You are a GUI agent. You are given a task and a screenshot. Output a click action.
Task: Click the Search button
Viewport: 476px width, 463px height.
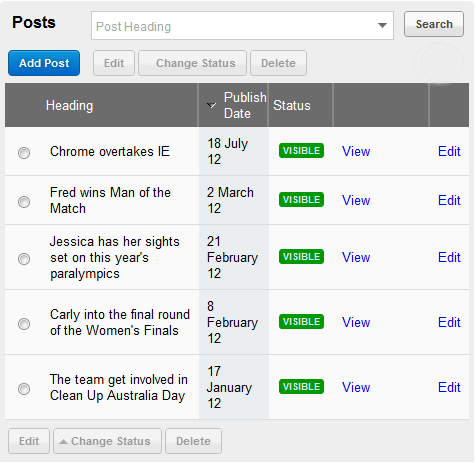(x=434, y=24)
